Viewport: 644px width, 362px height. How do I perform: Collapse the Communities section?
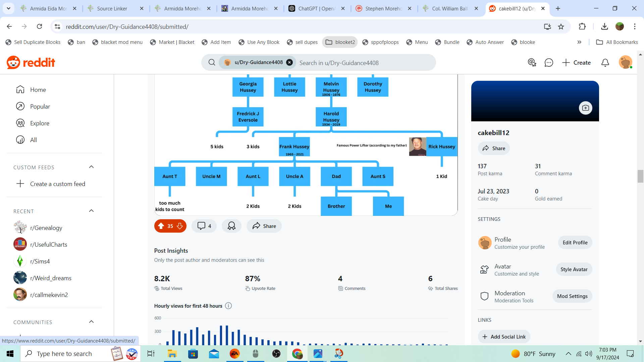91,322
